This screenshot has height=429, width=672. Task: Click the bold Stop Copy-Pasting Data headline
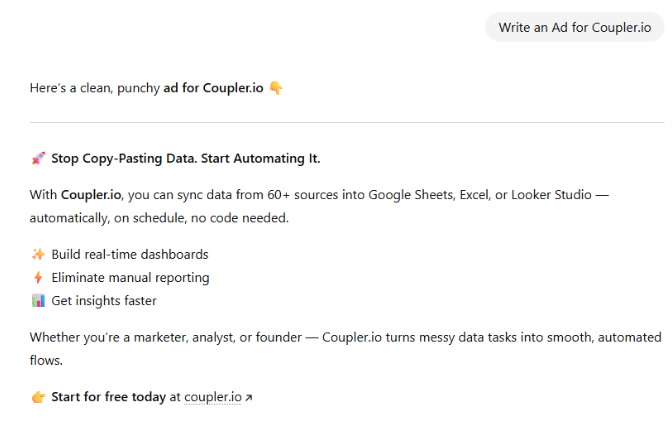(186, 158)
